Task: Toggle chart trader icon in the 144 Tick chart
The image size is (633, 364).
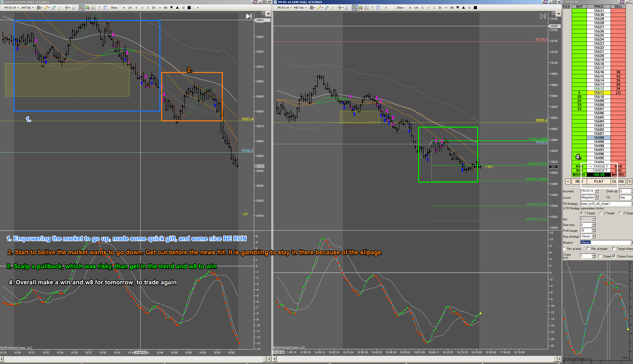Action: [x=81, y=8]
